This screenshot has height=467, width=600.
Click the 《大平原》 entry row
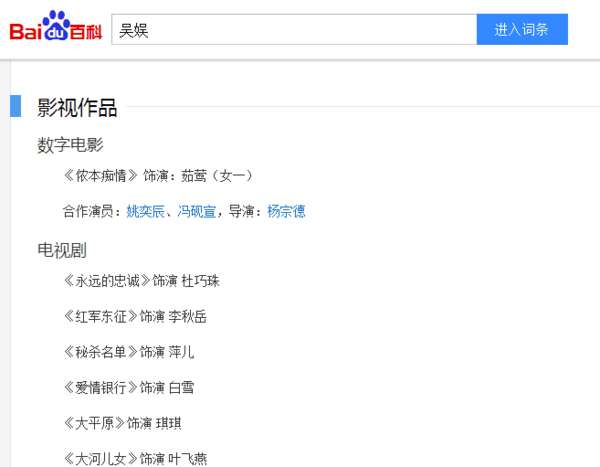tap(122, 423)
